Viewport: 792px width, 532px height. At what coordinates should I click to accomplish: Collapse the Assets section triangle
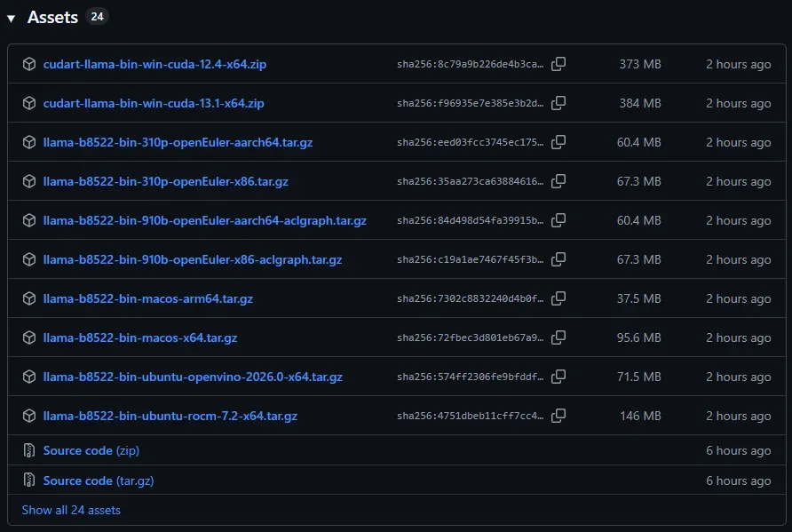coord(12,19)
